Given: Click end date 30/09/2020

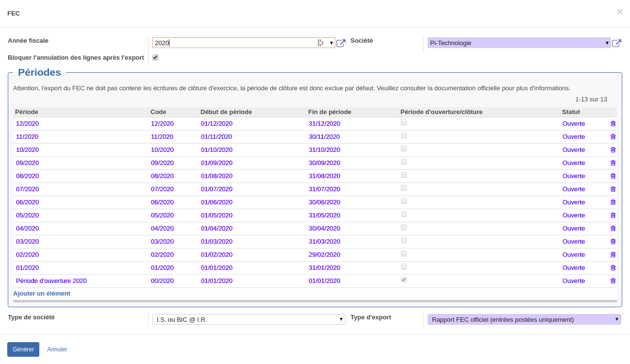Looking at the screenshot, I should 324,163.
